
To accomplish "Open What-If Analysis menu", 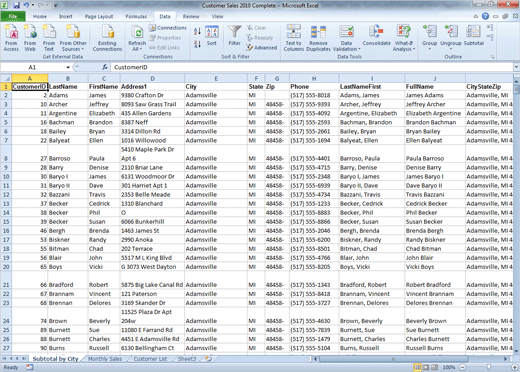I will (x=404, y=38).
